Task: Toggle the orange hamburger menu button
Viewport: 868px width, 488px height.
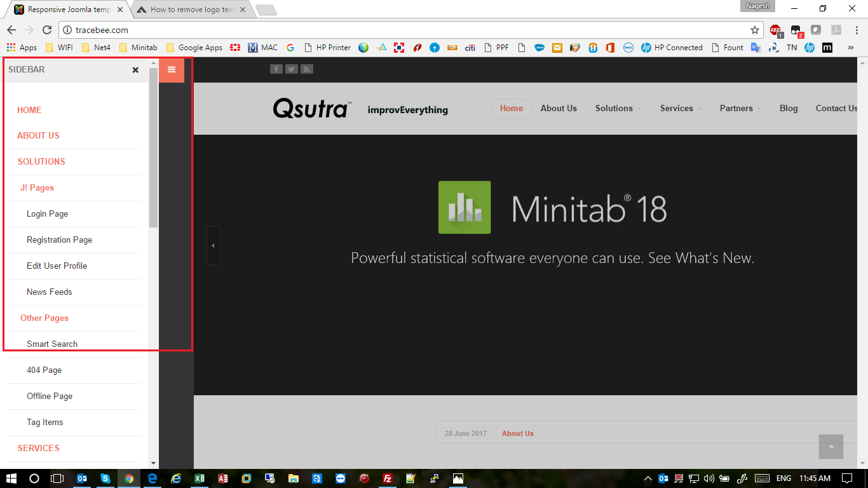Action: point(172,70)
